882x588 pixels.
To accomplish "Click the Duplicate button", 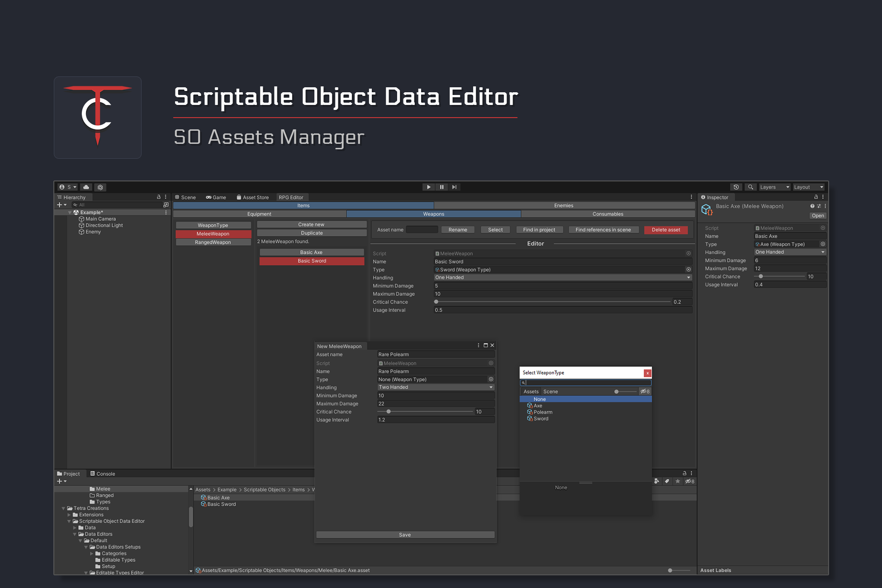I will [312, 233].
